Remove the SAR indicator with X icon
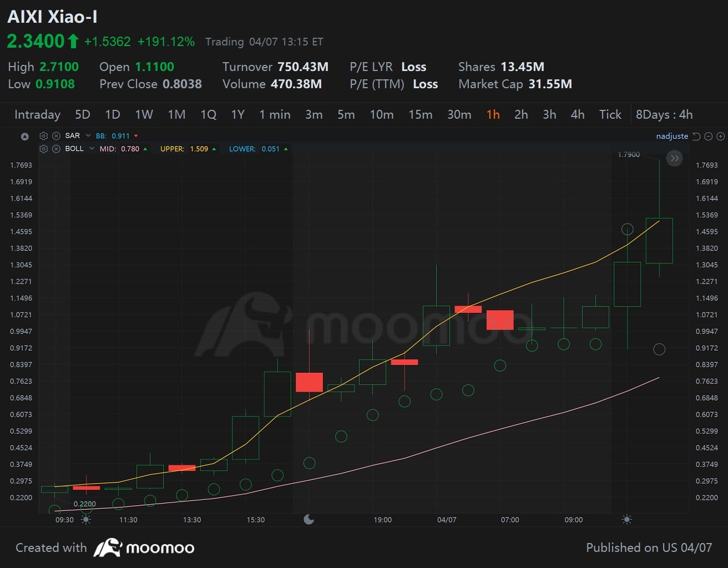 pyautogui.click(x=56, y=136)
